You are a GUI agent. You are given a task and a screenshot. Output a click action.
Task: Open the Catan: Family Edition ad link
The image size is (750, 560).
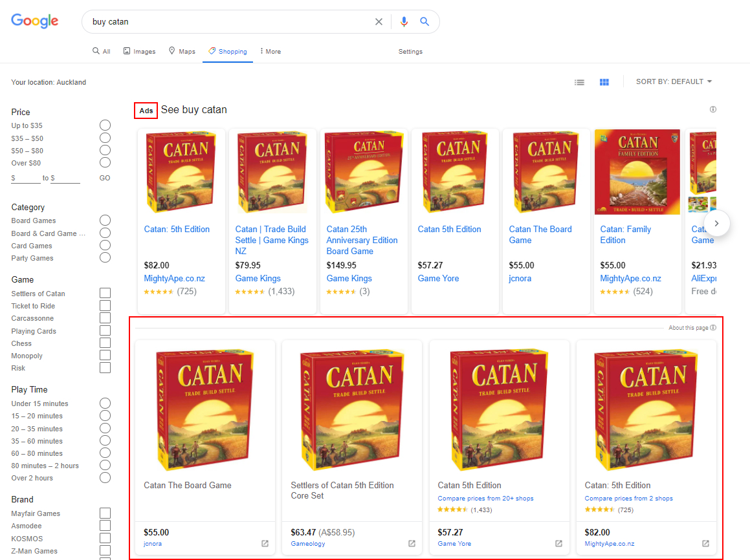[626, 235]
